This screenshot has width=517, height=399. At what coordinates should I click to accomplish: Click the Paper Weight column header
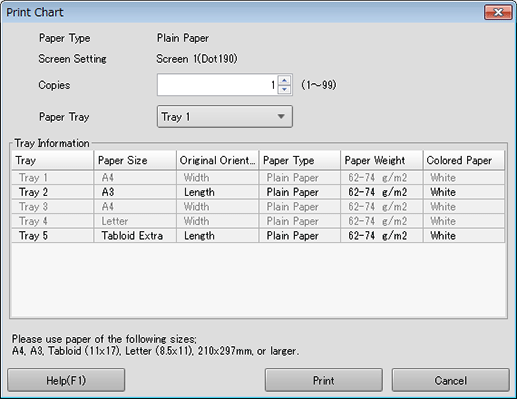382,160
